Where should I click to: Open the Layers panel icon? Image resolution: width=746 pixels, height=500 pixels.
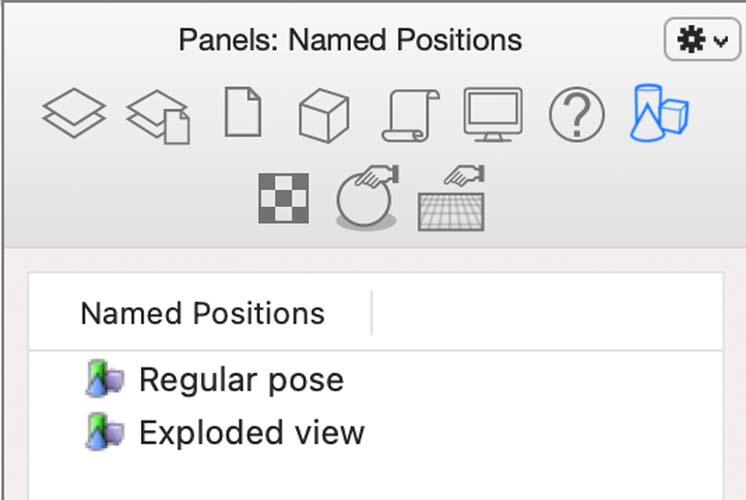[x=74, y=114]
